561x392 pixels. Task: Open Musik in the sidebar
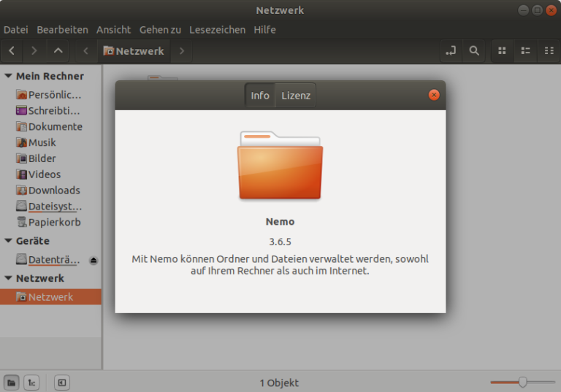[50, 142]
